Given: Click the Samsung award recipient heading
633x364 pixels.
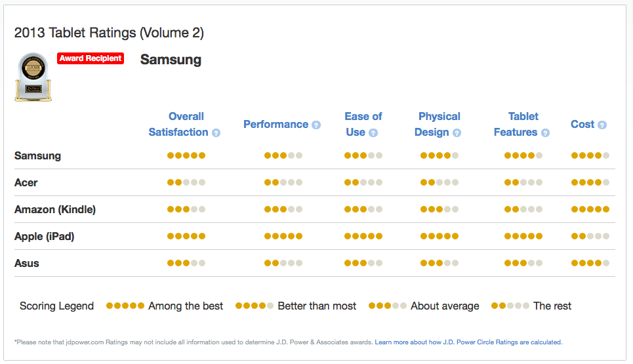Looking at the screenshot, I should point(171,60).
